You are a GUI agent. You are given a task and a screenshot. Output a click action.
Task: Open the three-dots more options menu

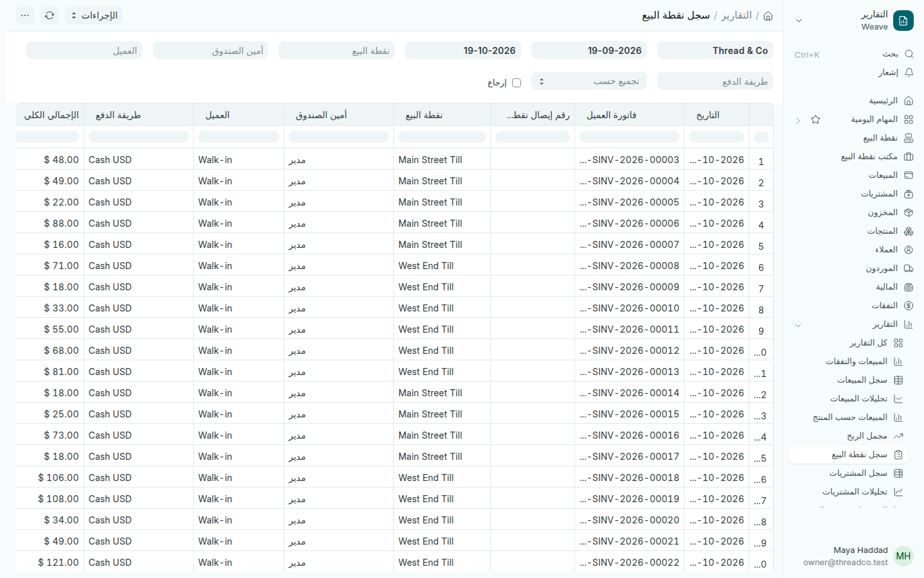coord(25,15)
